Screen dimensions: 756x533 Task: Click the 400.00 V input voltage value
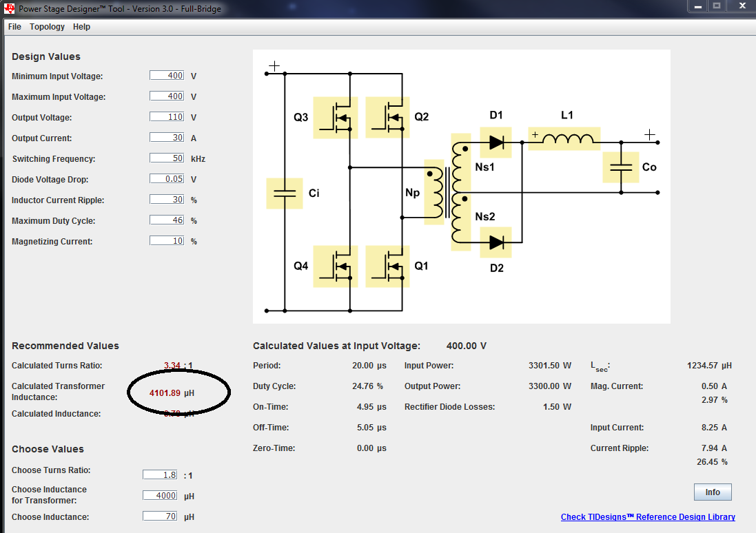click(467, 346)
